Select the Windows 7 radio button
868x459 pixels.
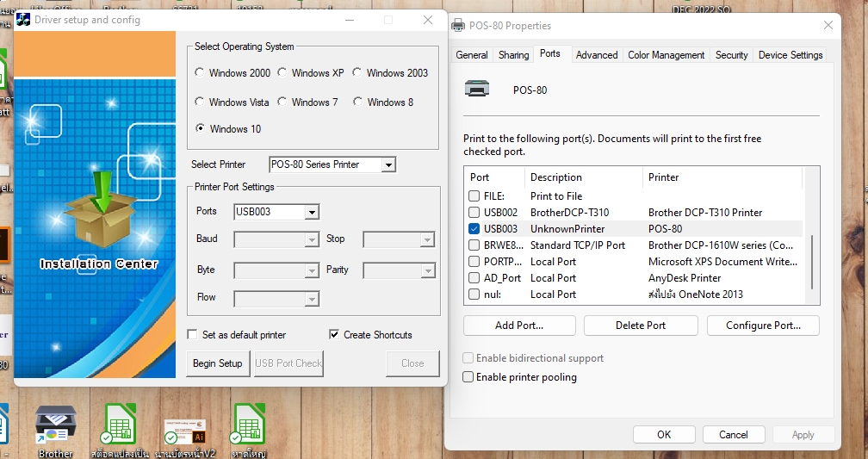[282, 102]
